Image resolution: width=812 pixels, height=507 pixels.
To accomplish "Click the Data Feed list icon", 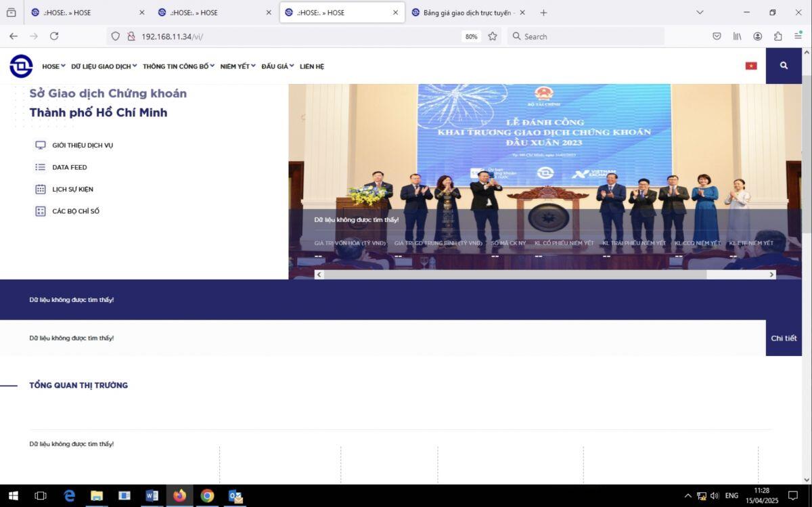I will click(x=39, y=167).
